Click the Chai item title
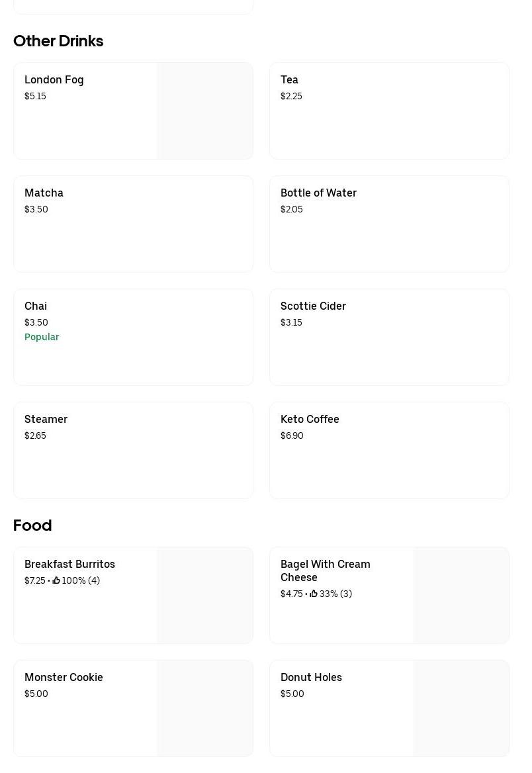Viewport: 532px width, 773px height. pos(36,306)
